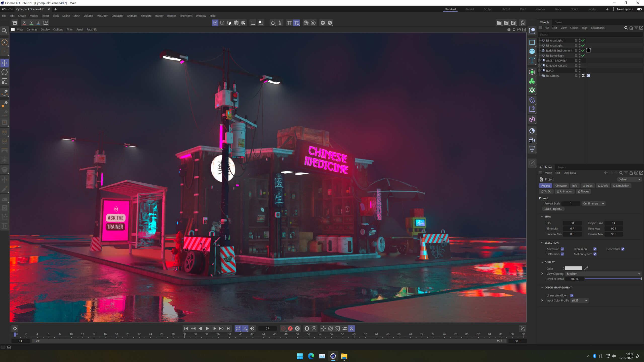This screenshot has height=362, width=644.
Task: Click the Scale Project button
Action: pos(553,209)
